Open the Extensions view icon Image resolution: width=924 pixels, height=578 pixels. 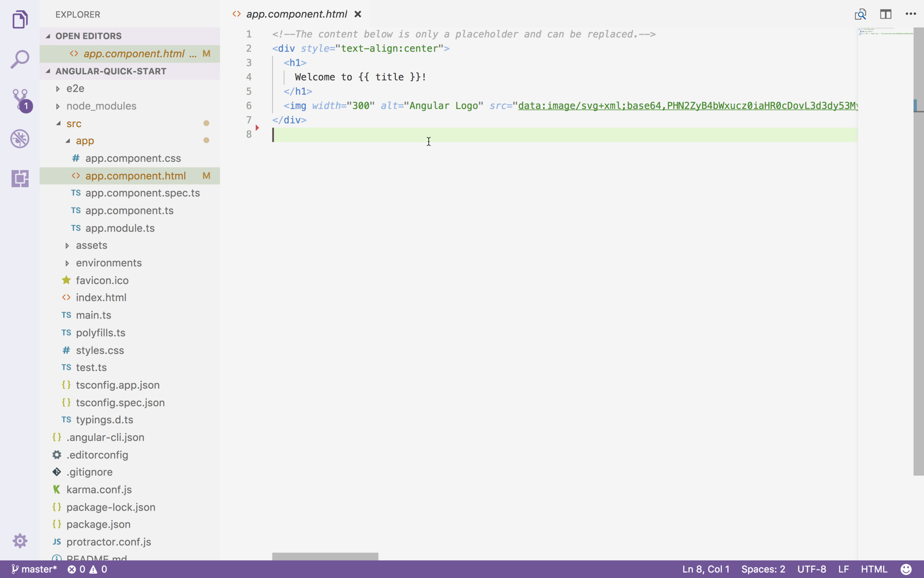[20, 178]
